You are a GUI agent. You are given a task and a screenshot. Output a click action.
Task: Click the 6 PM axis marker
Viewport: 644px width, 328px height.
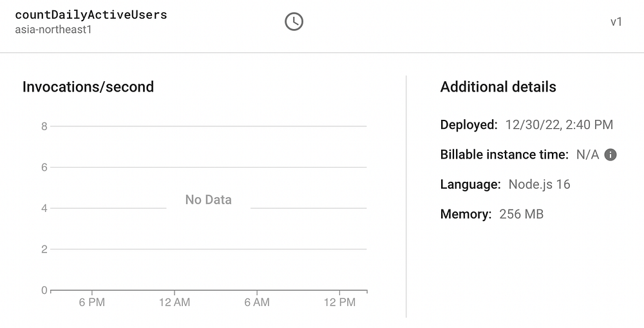(x=92, y=302)
